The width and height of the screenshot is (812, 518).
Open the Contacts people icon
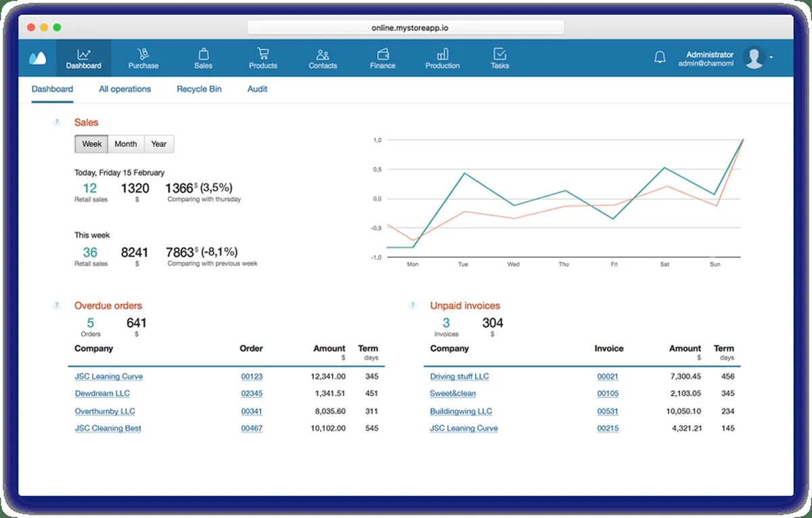click(323, 54)
